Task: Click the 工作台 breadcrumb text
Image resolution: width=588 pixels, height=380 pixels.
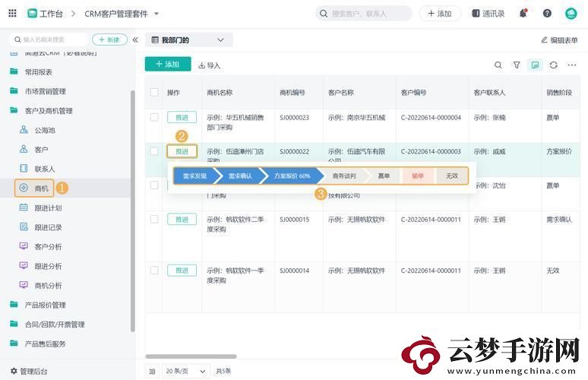Action: (x=51, y=14)
